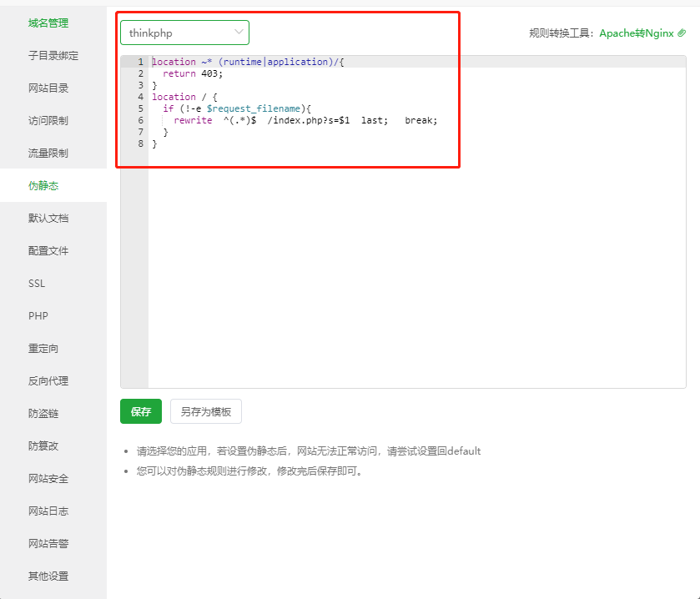700x599 pixels.
Task: Open the 反向代理 section
Action: click(x=48, y=381)
